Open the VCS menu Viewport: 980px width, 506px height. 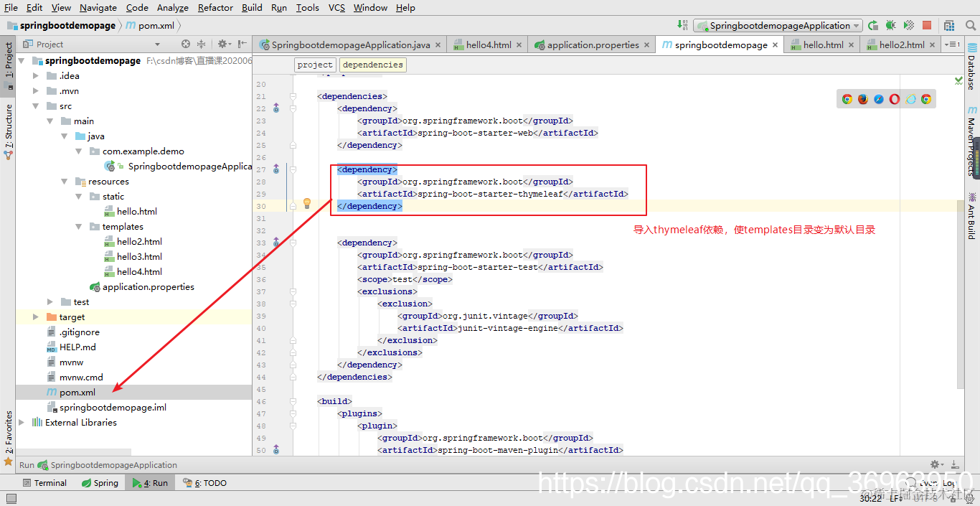(336, 7)
